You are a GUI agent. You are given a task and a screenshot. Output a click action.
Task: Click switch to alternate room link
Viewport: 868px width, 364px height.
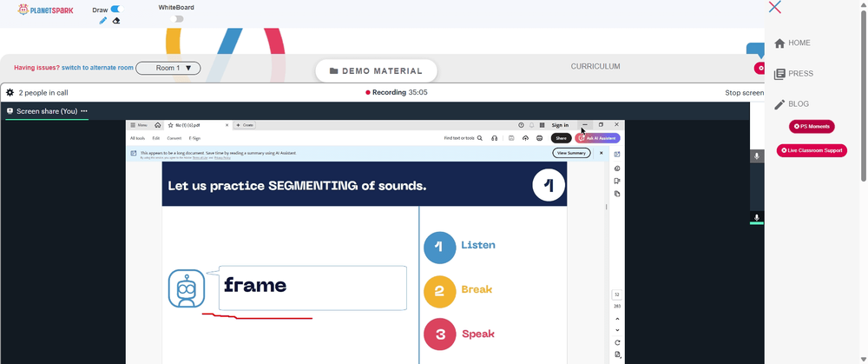tap(97, 68)
